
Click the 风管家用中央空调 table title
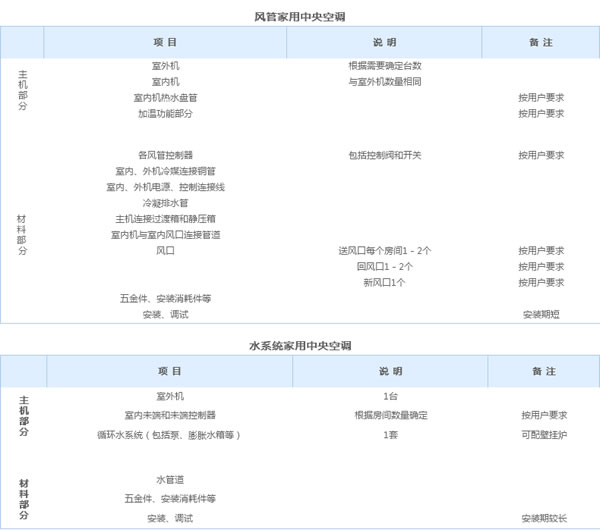[x=300, y=17]
